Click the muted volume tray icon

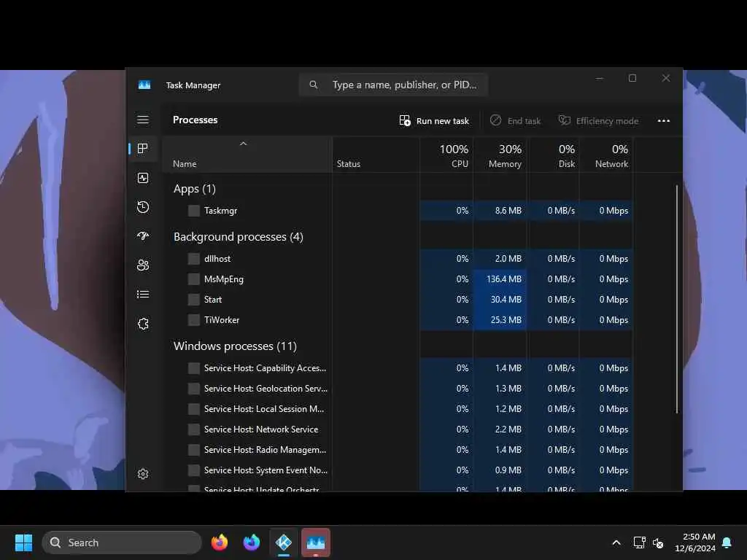pyautogui.click(x=658, y=542)
